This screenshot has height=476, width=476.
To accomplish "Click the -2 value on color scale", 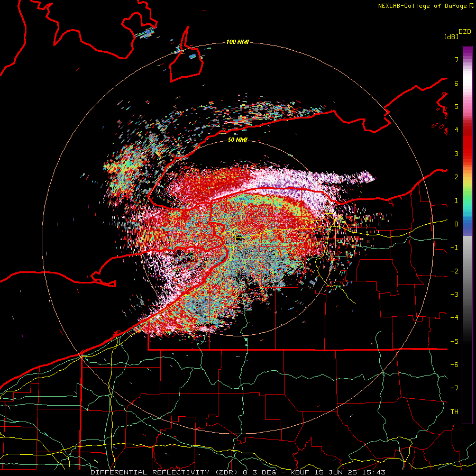I will click(454, 271).
